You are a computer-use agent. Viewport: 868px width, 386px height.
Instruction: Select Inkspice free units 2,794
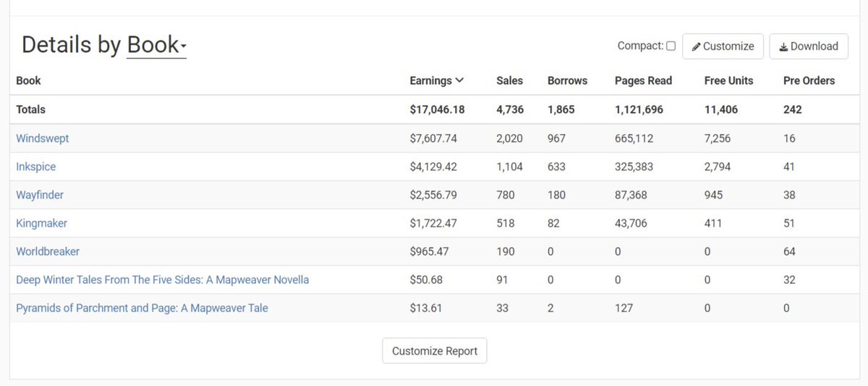tap(718, 167)
